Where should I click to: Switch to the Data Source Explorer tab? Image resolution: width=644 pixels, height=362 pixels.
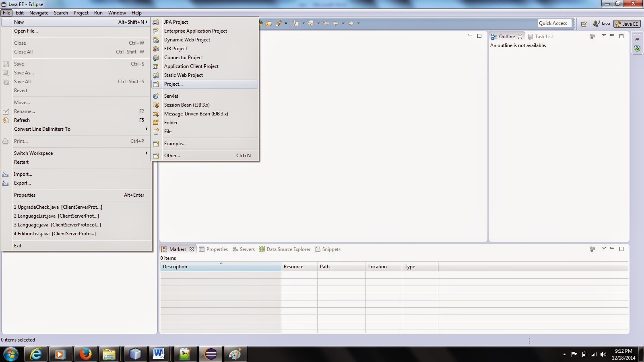pos(285,249)
